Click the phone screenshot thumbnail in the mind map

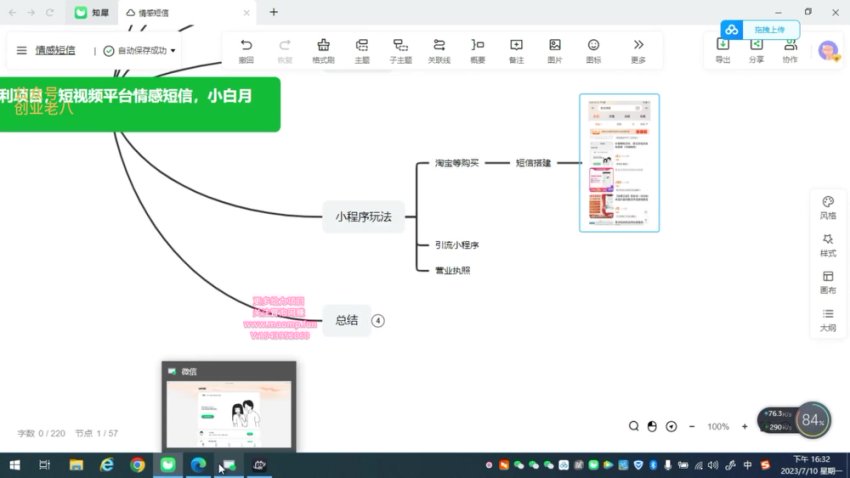pos(619,163)
